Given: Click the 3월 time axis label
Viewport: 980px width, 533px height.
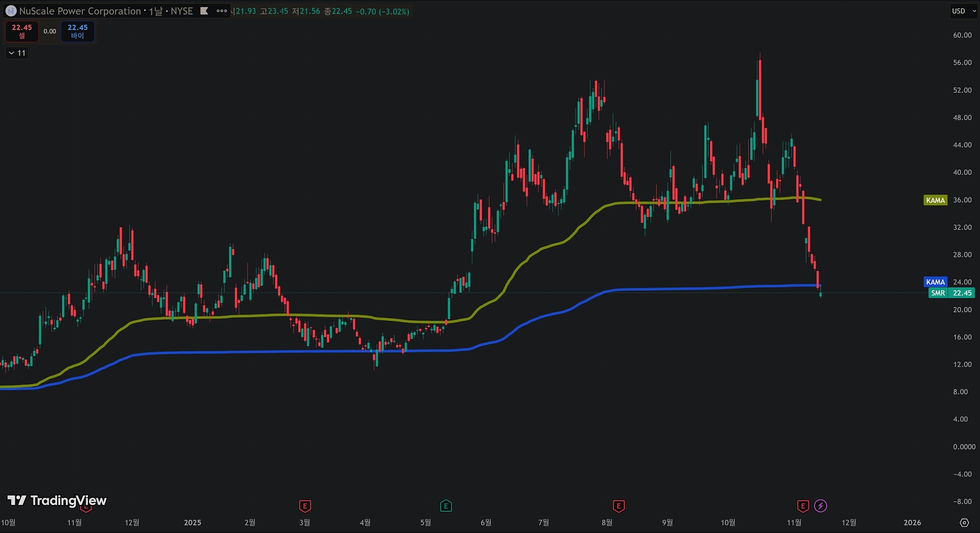Looking at the screenshot, I should (304, 522).
